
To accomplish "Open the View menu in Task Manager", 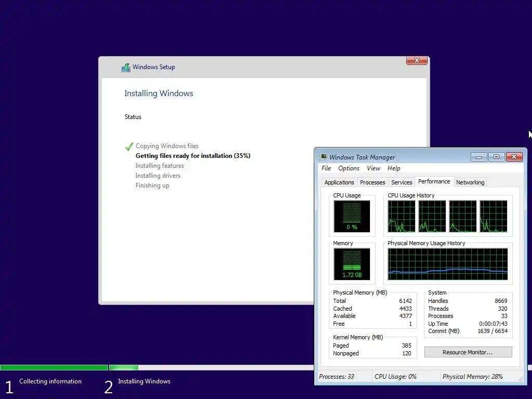I will coord(373,168).
